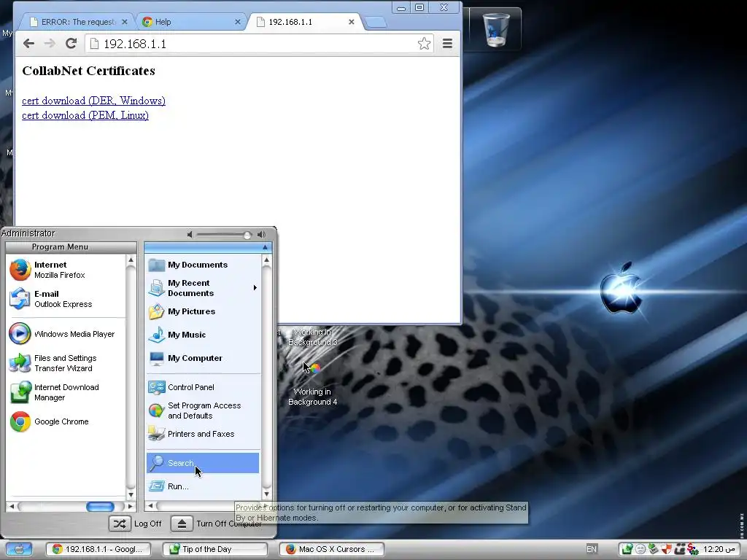Click the red-white shield tray icon

click(x=667, y=549)
